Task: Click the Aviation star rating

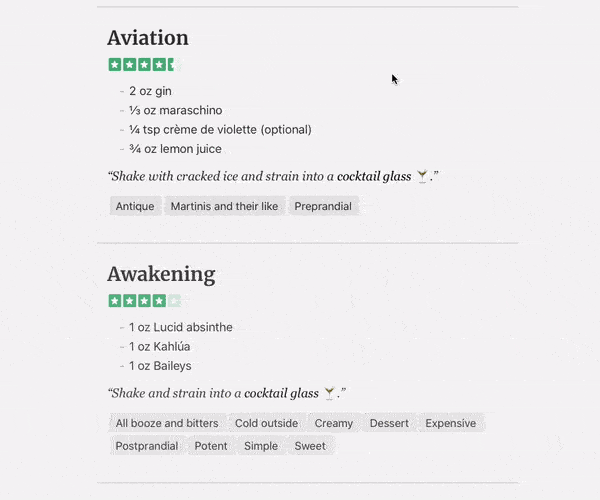Action: [x=145, y=65]
